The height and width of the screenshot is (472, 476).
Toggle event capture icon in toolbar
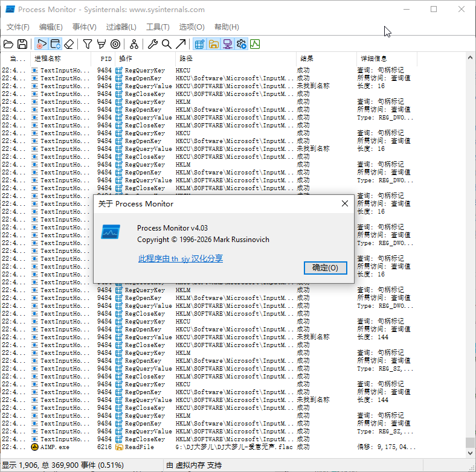coord(41,44)
